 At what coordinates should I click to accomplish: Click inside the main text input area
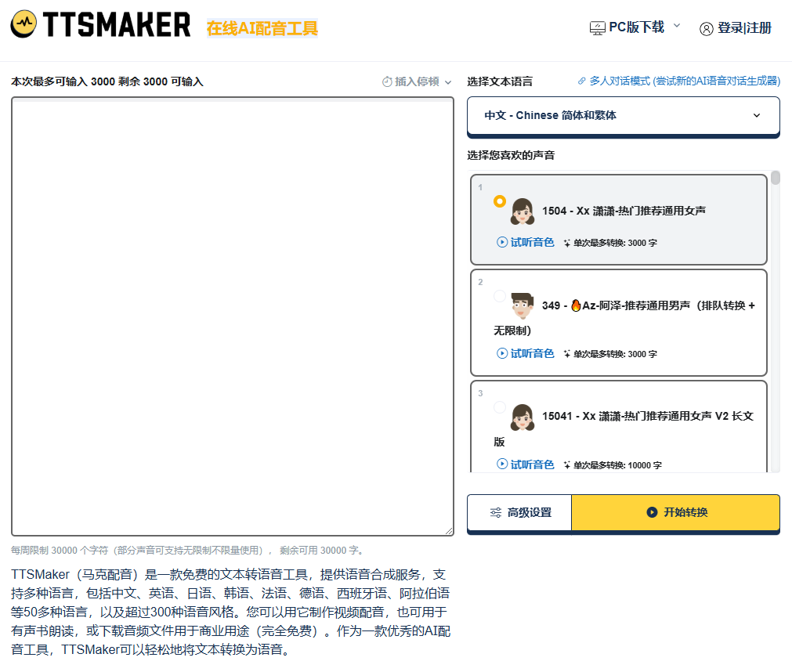point(233,316)
